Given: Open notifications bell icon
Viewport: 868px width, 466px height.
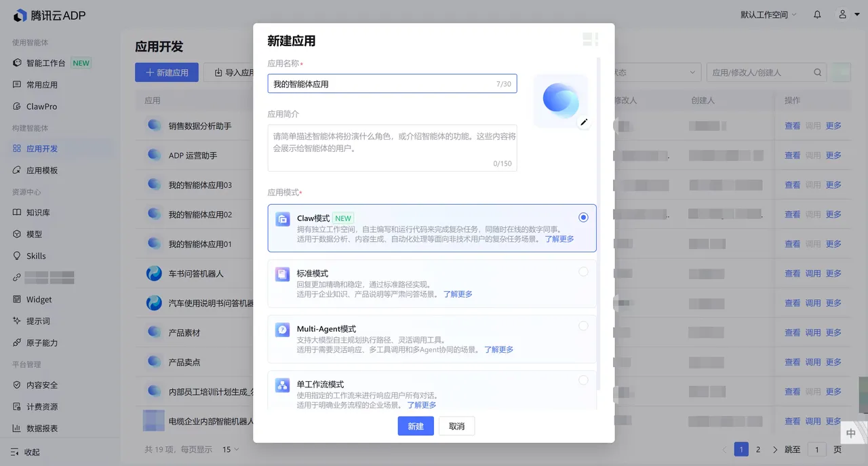Looking at the screenshot, I should pyautogui.click(x=817, y=14).
